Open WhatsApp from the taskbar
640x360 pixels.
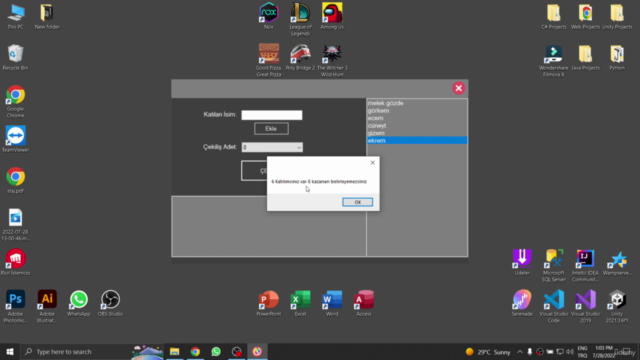pos(216,351)
